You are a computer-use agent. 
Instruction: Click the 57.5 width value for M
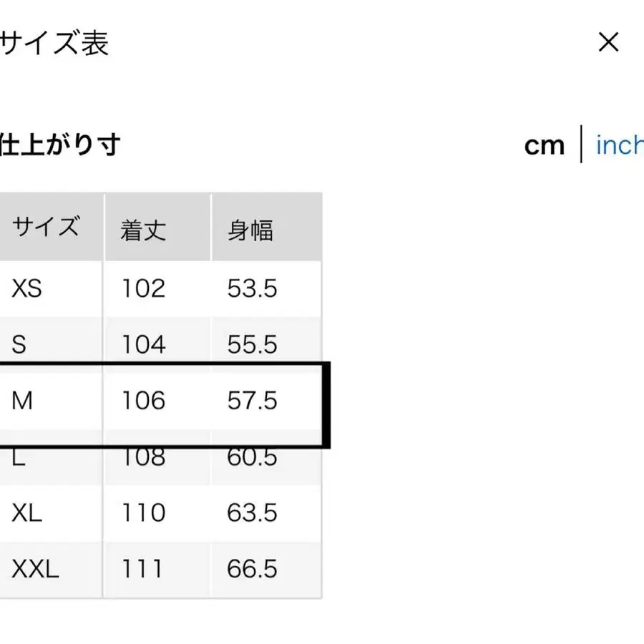[x=251, y=401]
